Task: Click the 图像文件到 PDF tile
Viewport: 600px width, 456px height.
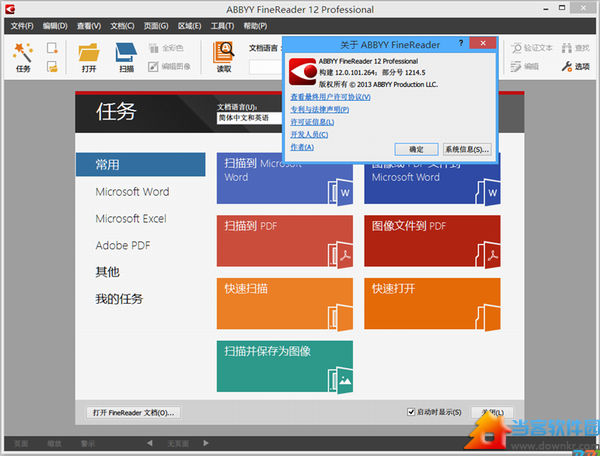Action: pyautogui.click(x=432, y=241)
